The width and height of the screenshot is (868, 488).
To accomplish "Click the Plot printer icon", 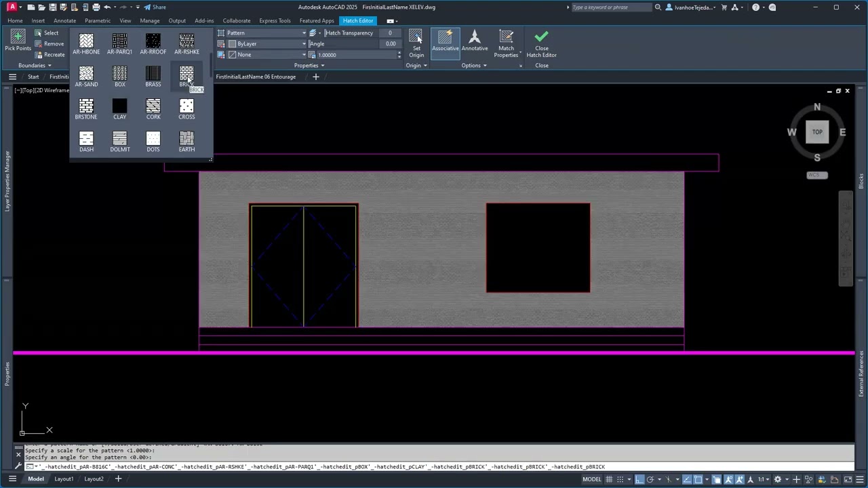I will (x=96, y=7).
